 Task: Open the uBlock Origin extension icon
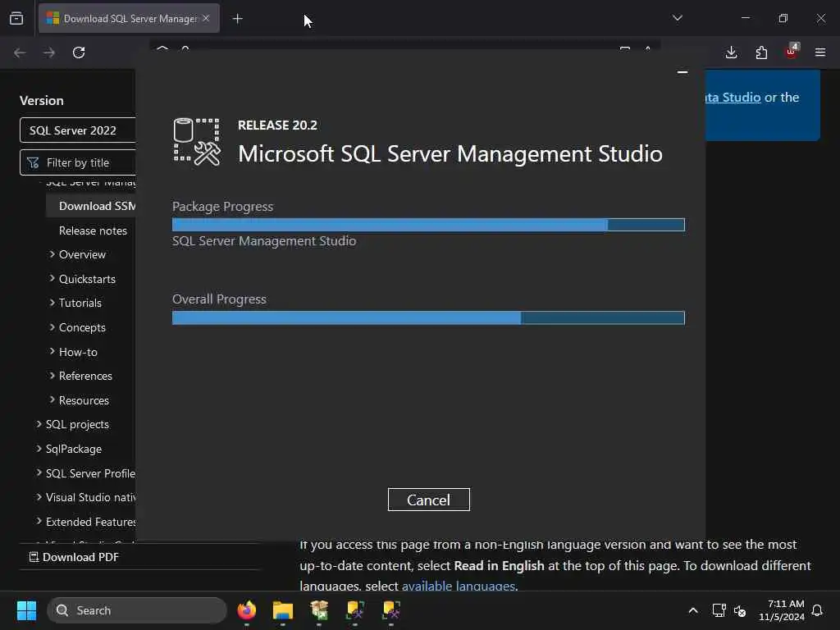tap(792, 52)
